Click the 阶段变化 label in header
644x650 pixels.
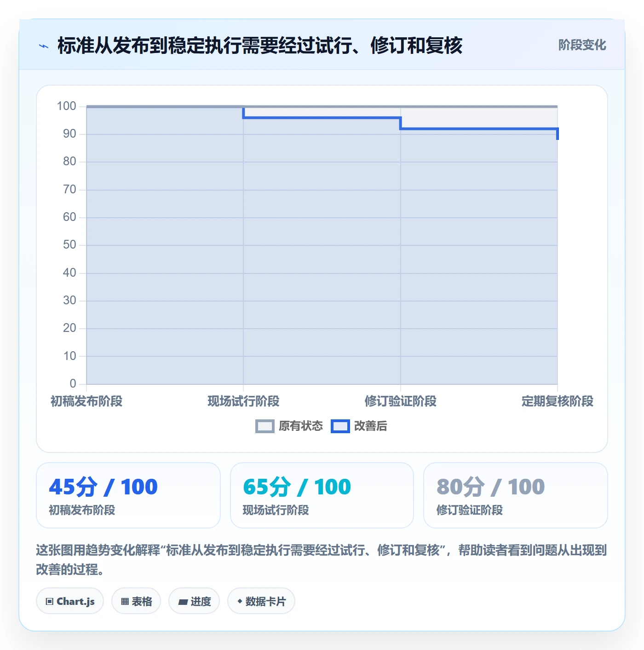click(x=582, y=45)
